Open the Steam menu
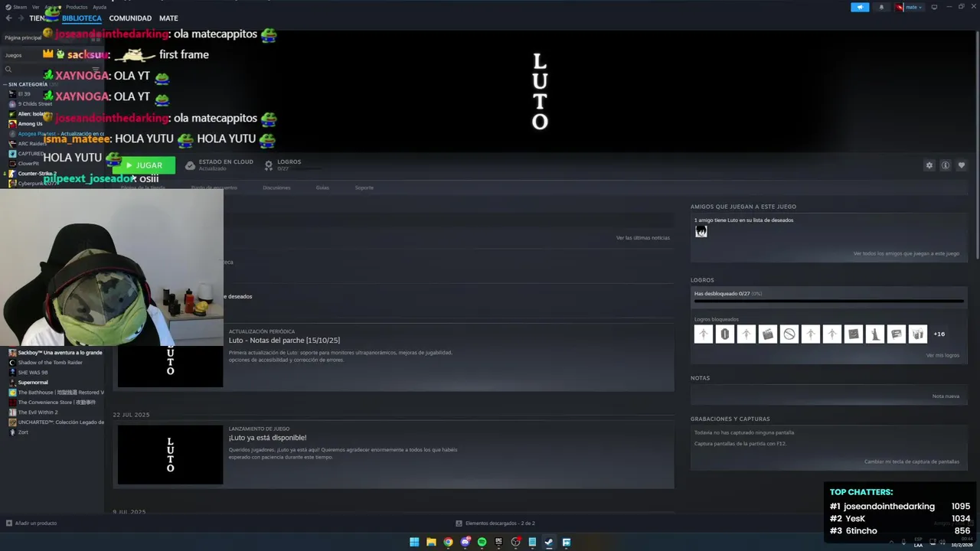The image size is (980, 551). click(x=16, y=7)
